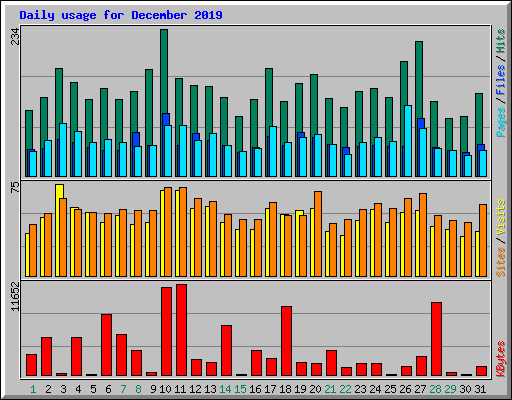The width and height of the screenshot is (512, 400).
Task: Click the 11652 axis label
Action: tap(15, 297)
